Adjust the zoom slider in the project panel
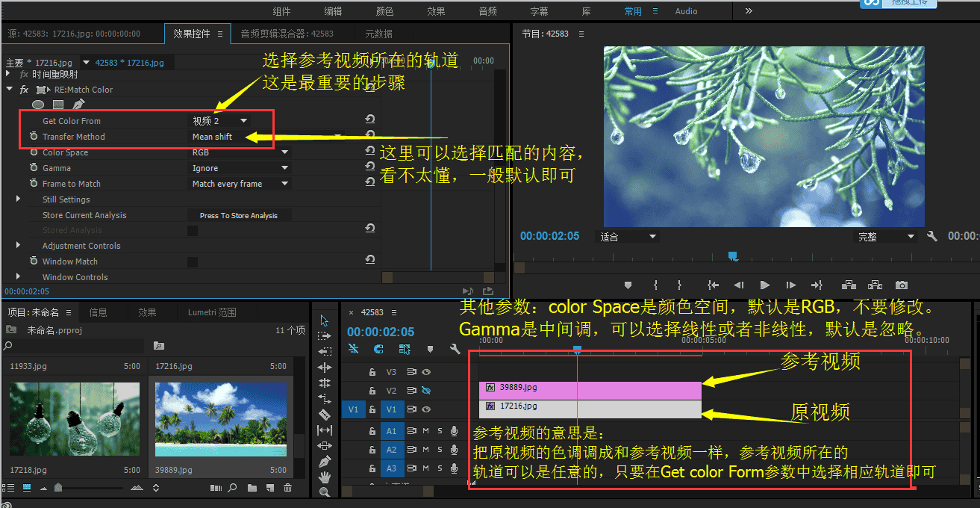The height and width of the screenshot is (508, 980). (60, 487)
